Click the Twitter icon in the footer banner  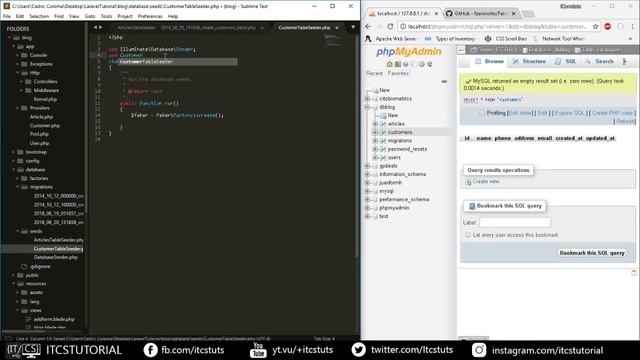pyautogui.click(x=358, y=350)
